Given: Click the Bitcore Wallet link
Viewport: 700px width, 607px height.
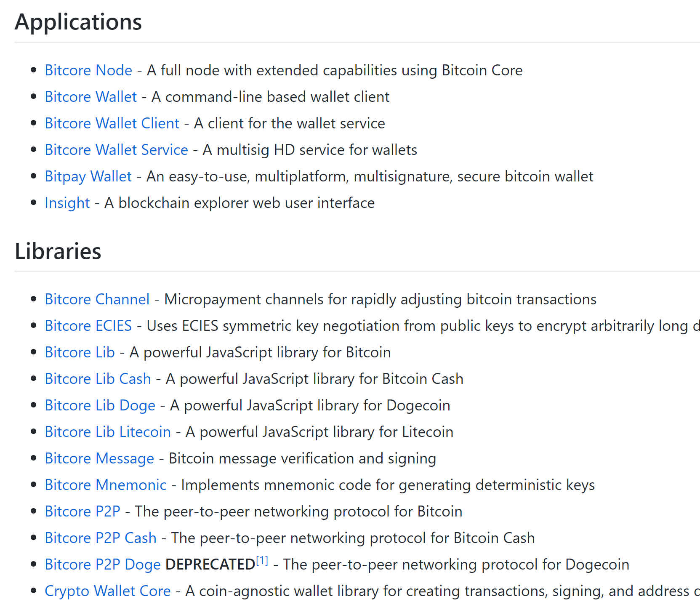Looking at the screenshot, I should (91, 97).
